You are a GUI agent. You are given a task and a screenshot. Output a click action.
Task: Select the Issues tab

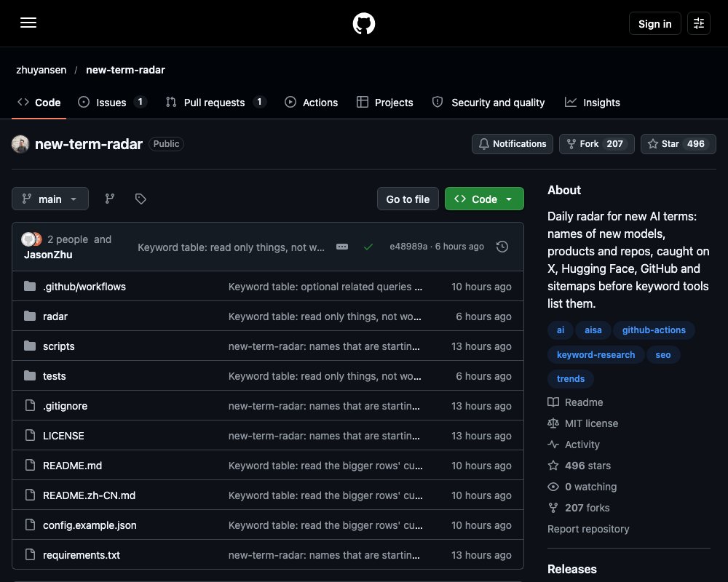point(112,102)
